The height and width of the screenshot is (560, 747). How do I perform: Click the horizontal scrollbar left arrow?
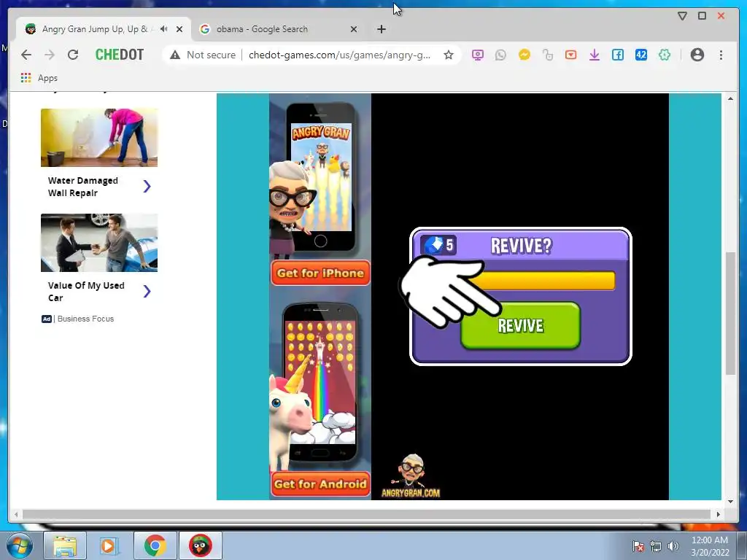click(x=16, y=514)
